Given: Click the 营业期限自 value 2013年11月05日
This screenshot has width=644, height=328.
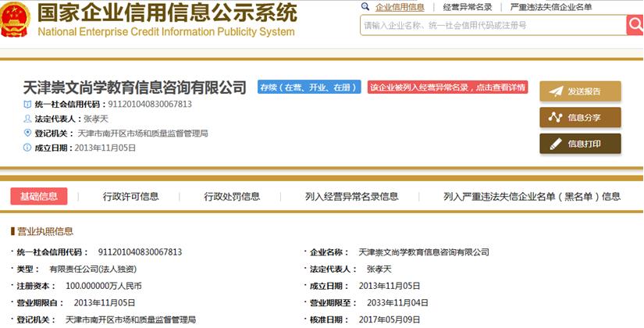Looking at the screenshot, I should pos(105,303).
